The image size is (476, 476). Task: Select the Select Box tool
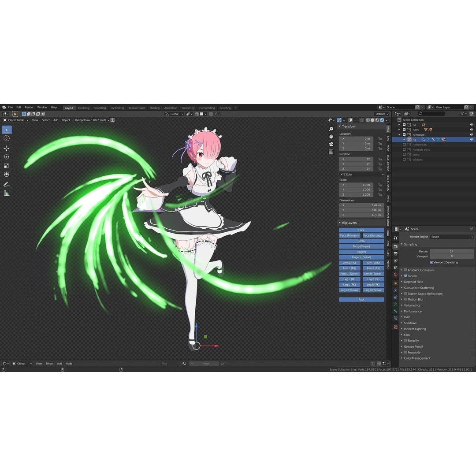point(6,130)
